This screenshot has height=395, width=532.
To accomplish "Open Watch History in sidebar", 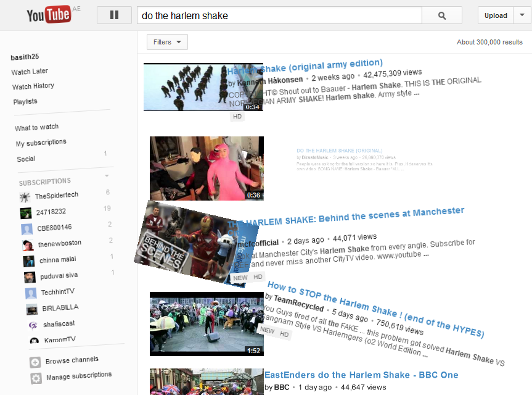I will pos(33,86).
